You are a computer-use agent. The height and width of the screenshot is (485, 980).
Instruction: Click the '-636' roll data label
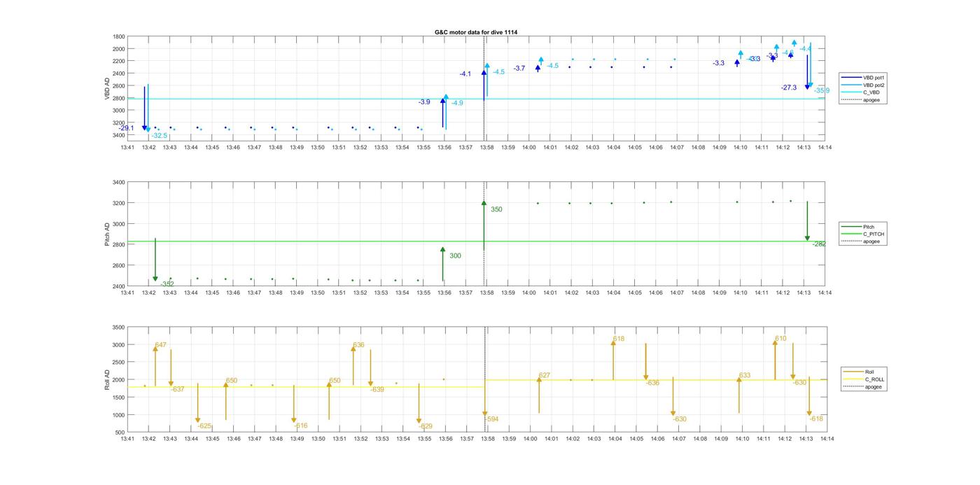click(x=652, y=383)
